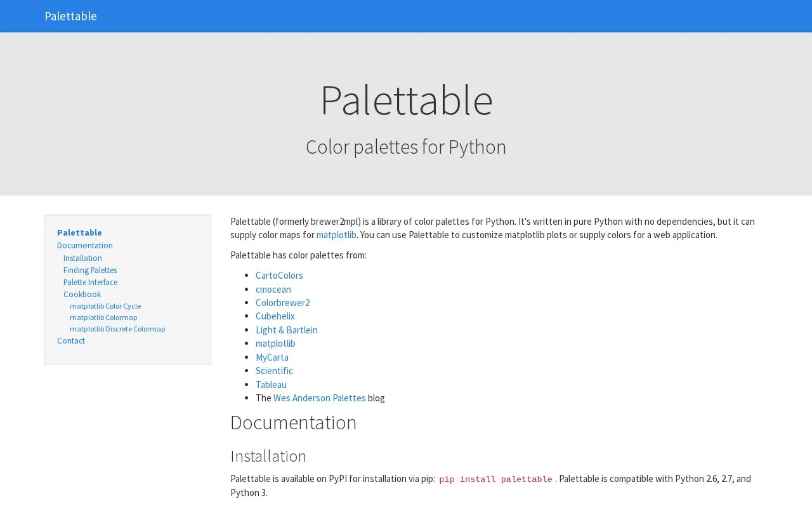This screenshot has width=812, height=508.
Task: Open Palette Interface sidebar link
Action: (x=90, y=282)
